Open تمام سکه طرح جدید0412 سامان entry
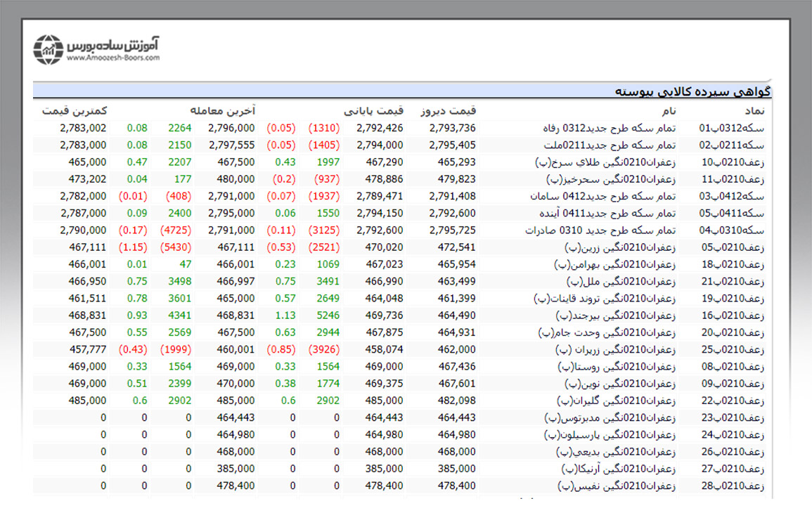 [x=602, y=196]
